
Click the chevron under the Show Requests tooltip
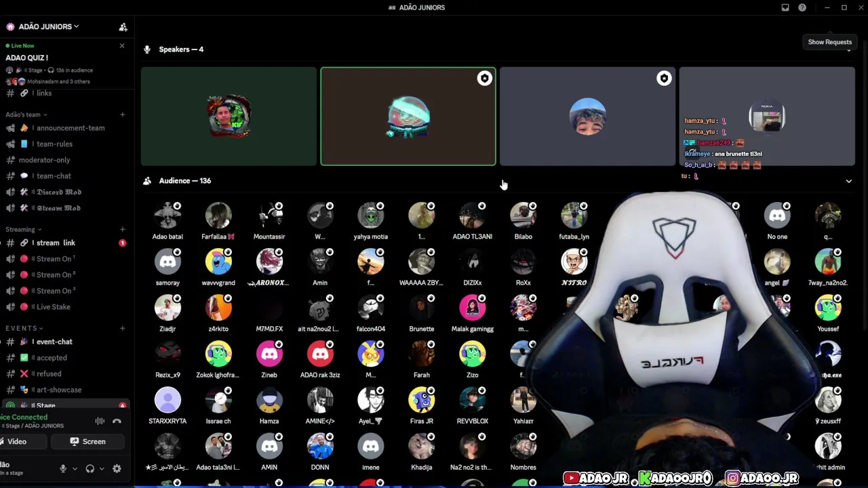tap(848, 50)
